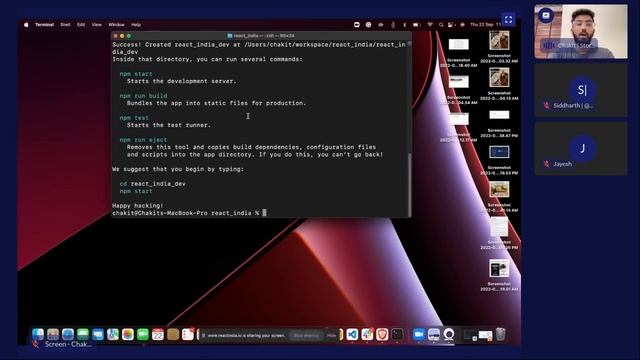
Task: Open the Help menu
Action: 136,25
